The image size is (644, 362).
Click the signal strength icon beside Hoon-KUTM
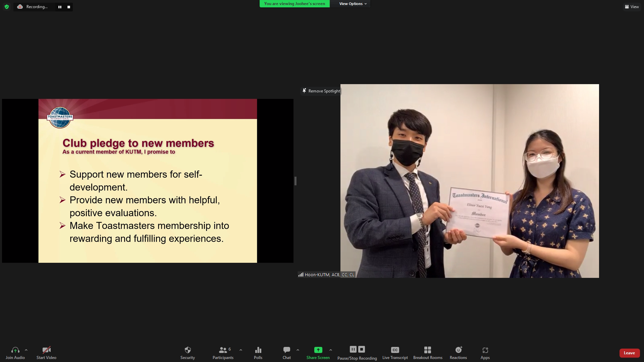(x=301, y=275)
